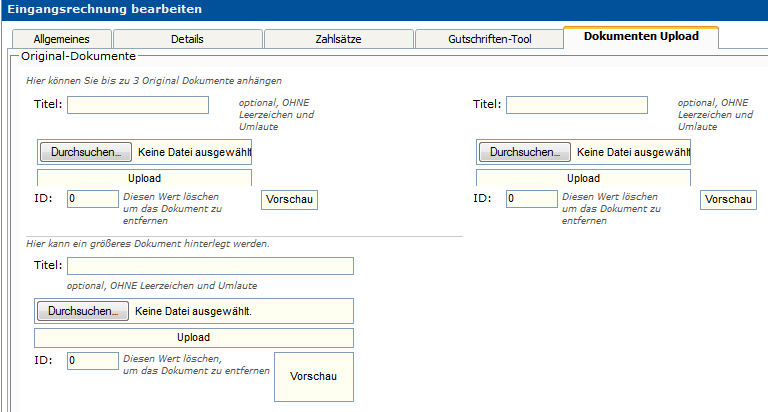Click the ID field of the right document
This screenshot has width=768, height=412.
pos(531,198)
